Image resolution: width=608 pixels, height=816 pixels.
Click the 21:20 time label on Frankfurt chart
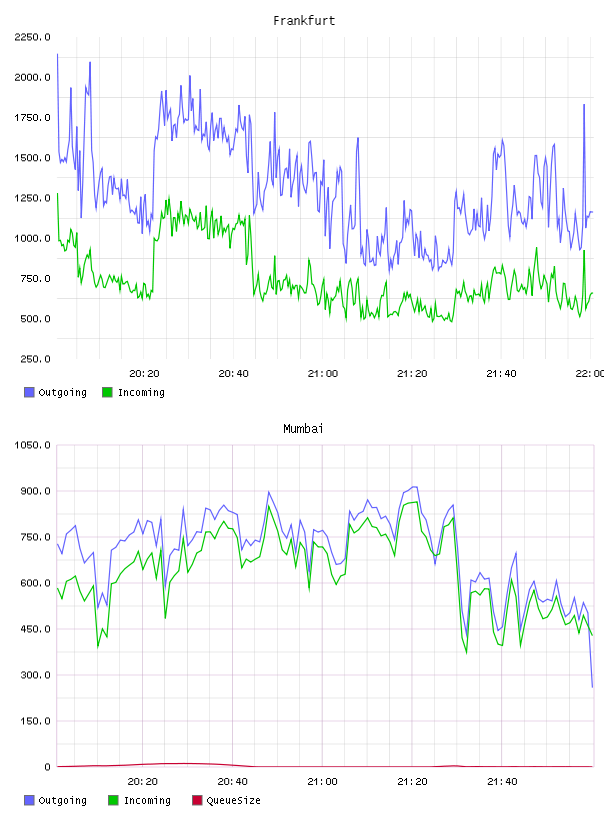[412, 374]
